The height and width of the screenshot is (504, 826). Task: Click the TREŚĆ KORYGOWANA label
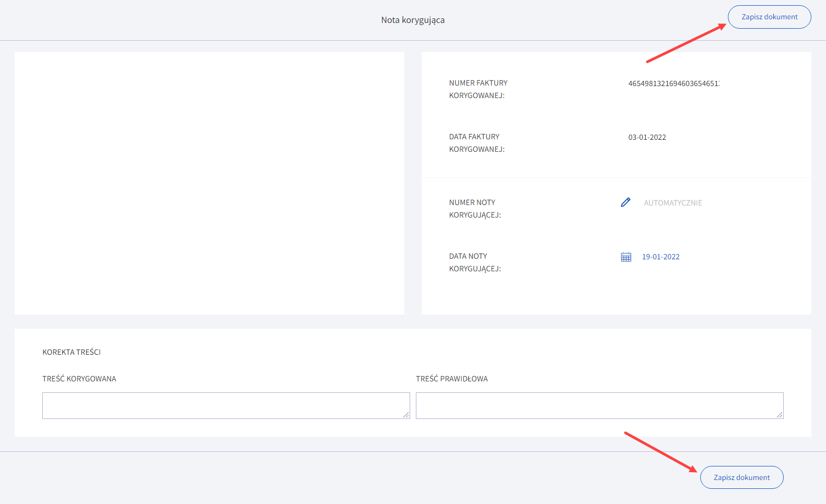coord(79,379)
